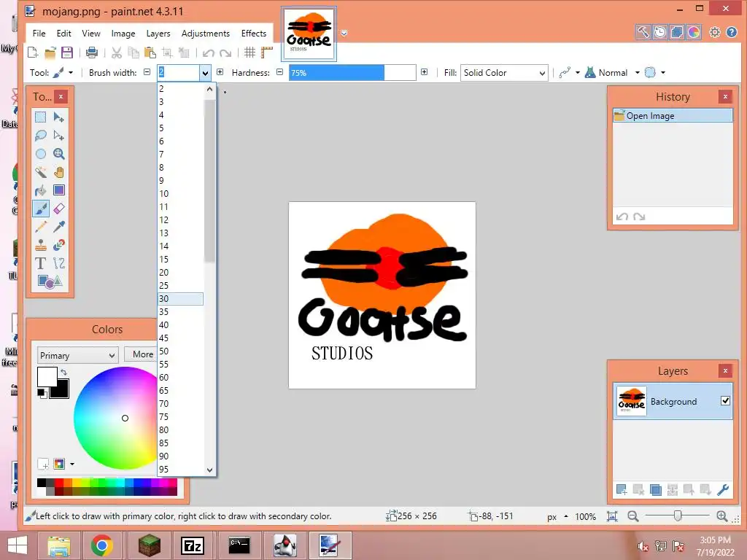Open the Layers menu

point(158,34)
